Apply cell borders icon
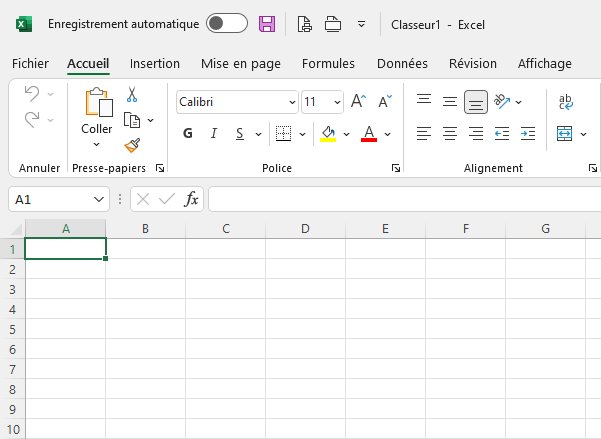 tap(284, 133)
